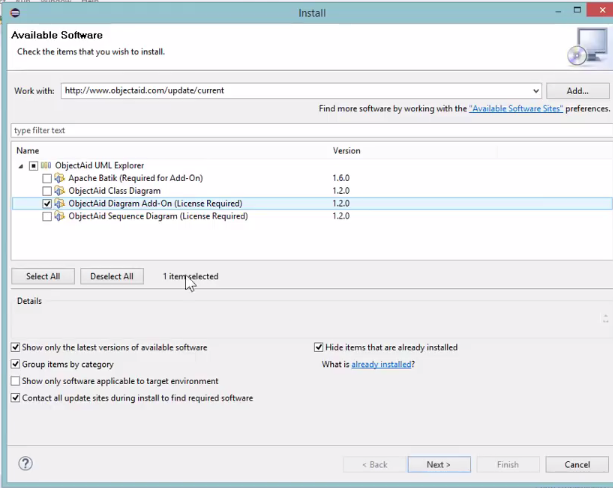Check the ObjectAid Class Diagram checkbox
The image size is (613, 488).
pyautogui.click(x=47, y=191)
